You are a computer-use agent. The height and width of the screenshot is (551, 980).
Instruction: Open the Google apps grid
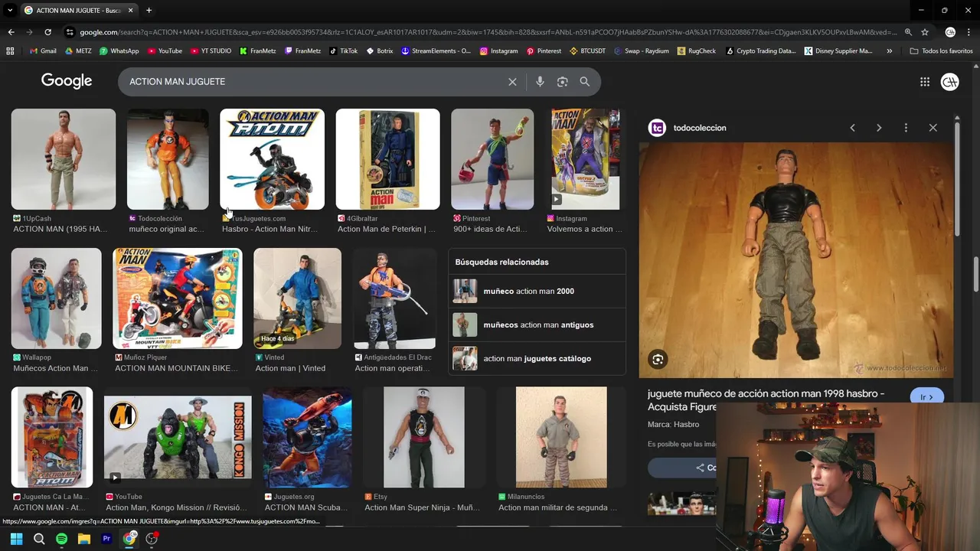[925, 82]
